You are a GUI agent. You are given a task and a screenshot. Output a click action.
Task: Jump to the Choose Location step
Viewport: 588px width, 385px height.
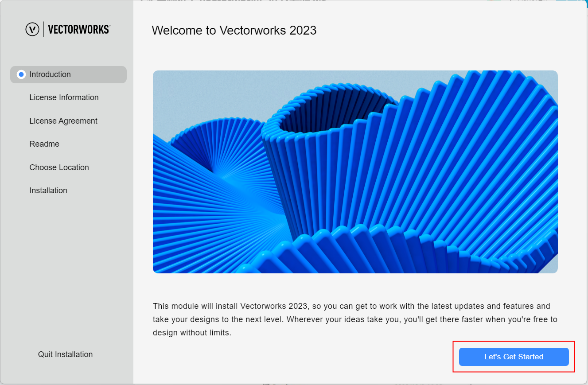(x=59, y=167)
